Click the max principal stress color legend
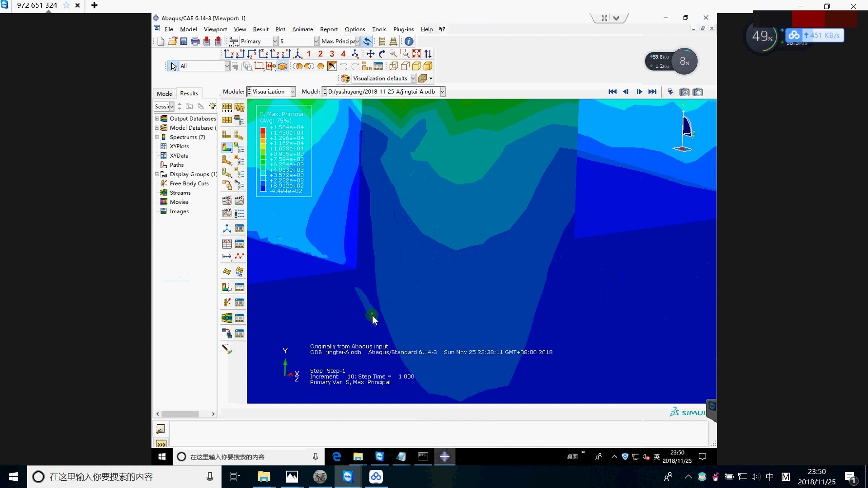 pos(283,152)
